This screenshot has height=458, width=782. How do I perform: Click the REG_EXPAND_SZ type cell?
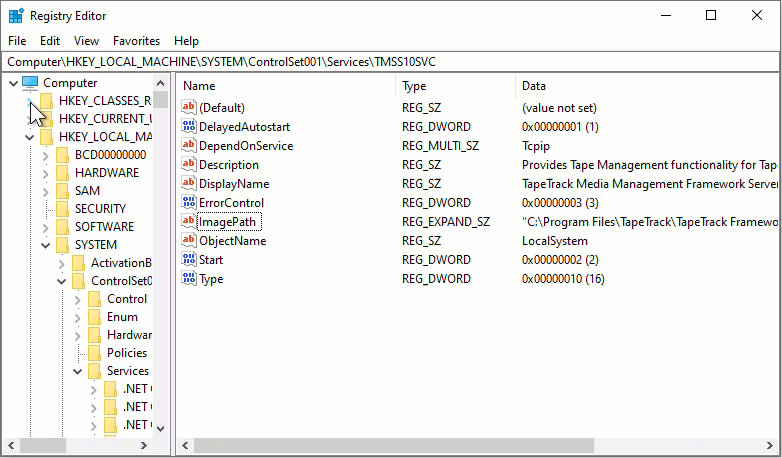click(446, 222)
